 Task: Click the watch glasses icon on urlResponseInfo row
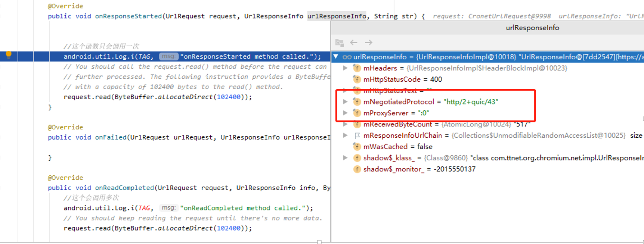coord(347,57)
